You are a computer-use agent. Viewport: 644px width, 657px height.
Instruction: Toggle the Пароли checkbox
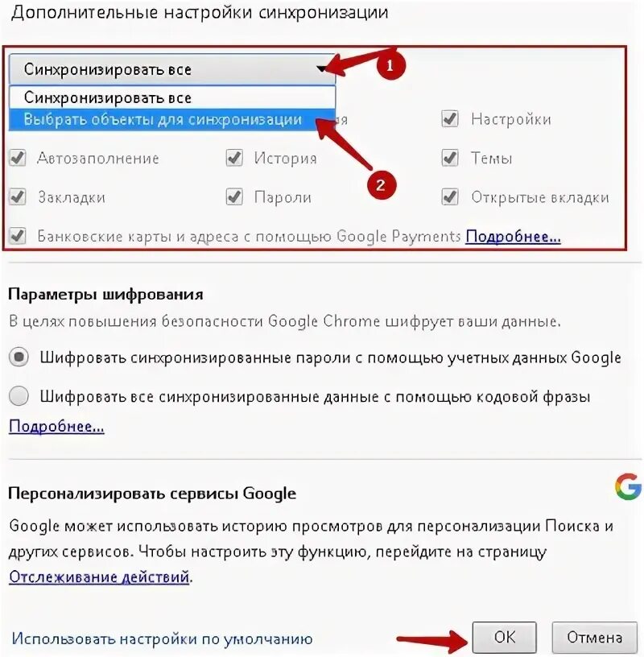pos(234,197)
